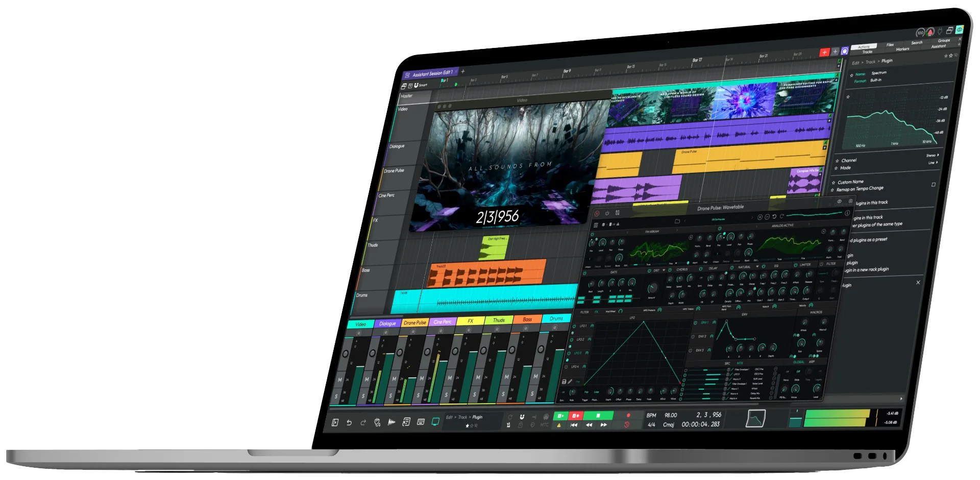Image resolution: width=980 pixels, height=480 pixels.
Task: Click the red alert gauge icon at top right
Action: 930,32
